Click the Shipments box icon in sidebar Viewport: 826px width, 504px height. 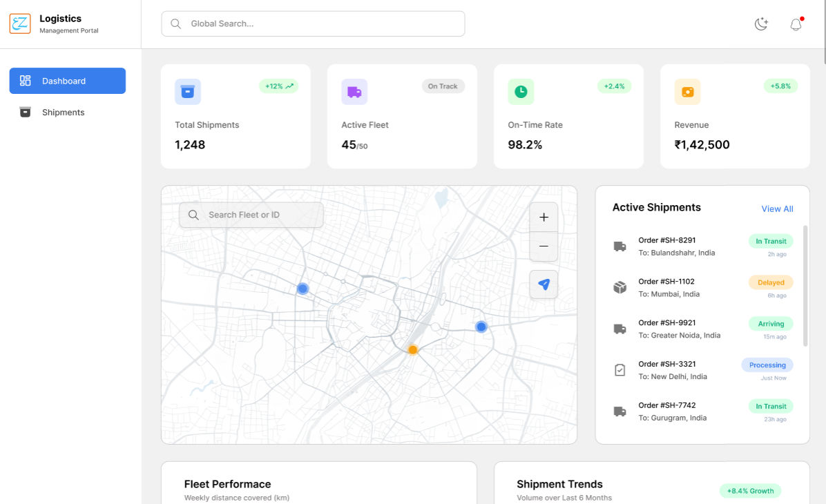click(25, 112)
